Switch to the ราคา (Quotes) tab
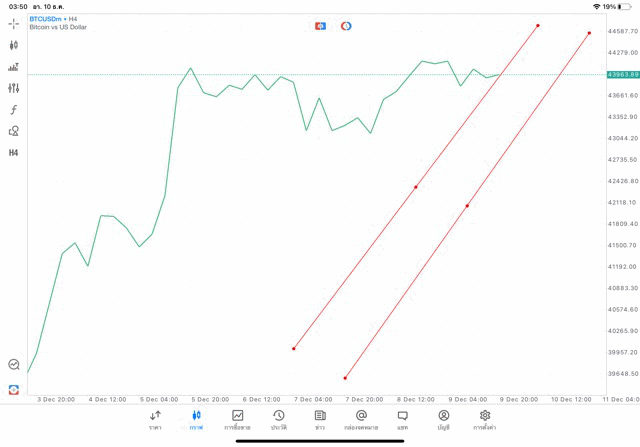640x447 pixels. (155, 420)
